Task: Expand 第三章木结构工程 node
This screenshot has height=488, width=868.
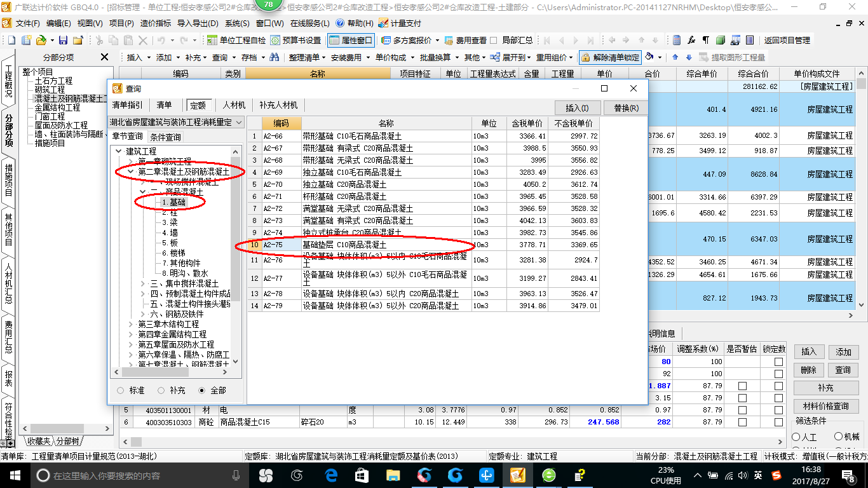Action: click(131, 324)
